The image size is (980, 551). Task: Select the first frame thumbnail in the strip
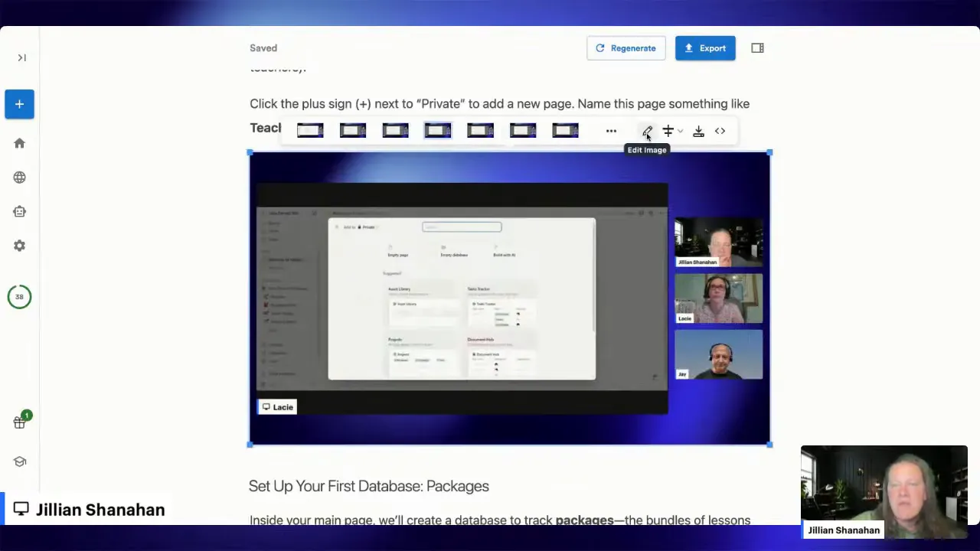pos(310,131)
